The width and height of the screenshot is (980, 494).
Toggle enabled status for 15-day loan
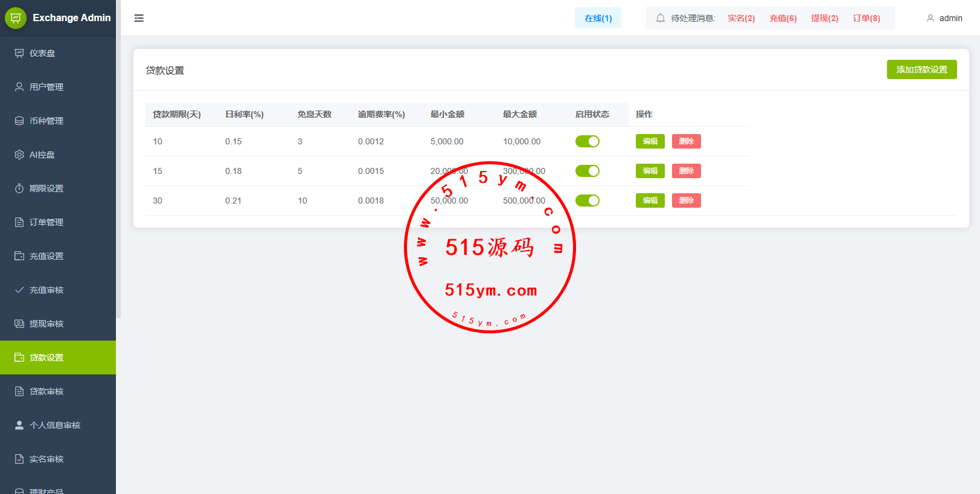click(x=588, y=171)
